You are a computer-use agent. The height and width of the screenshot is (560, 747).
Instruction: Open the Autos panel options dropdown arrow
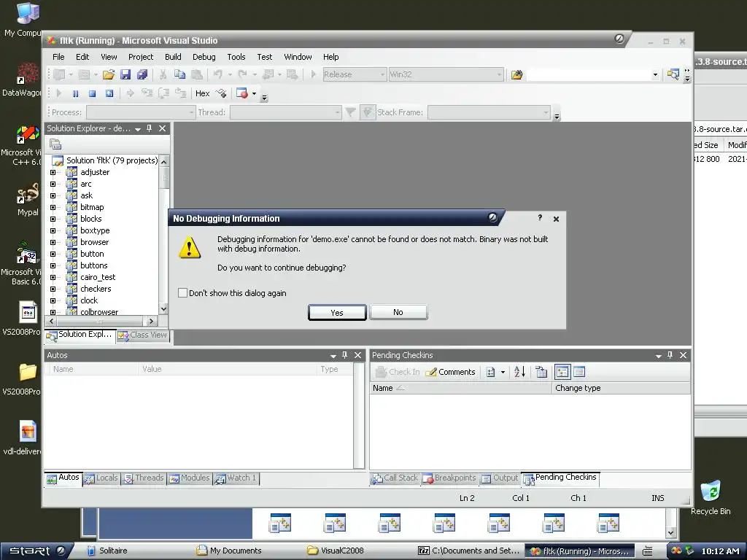pyautogui.click(x=333, y=356)
